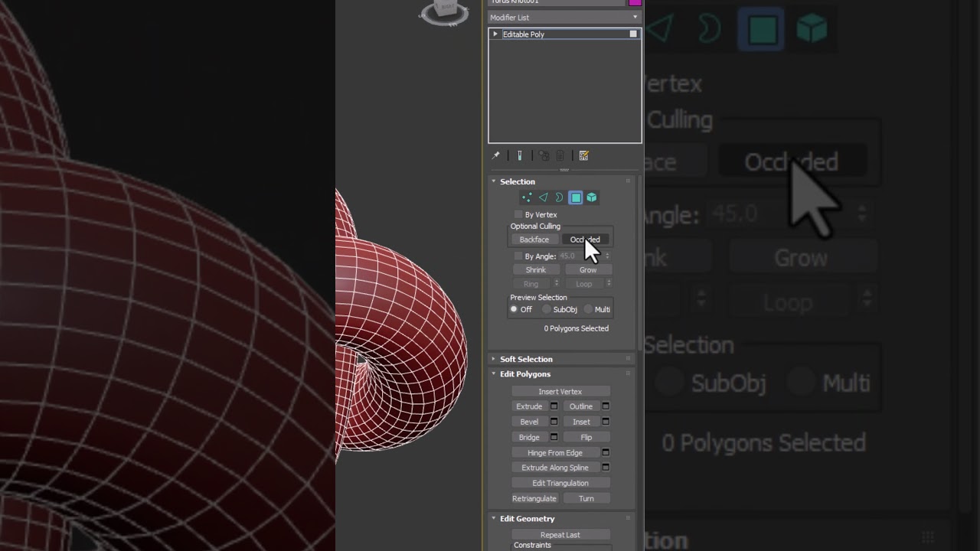980x551 pixels.
Task: Click the Flip button
Action: (x=586, y=437)
